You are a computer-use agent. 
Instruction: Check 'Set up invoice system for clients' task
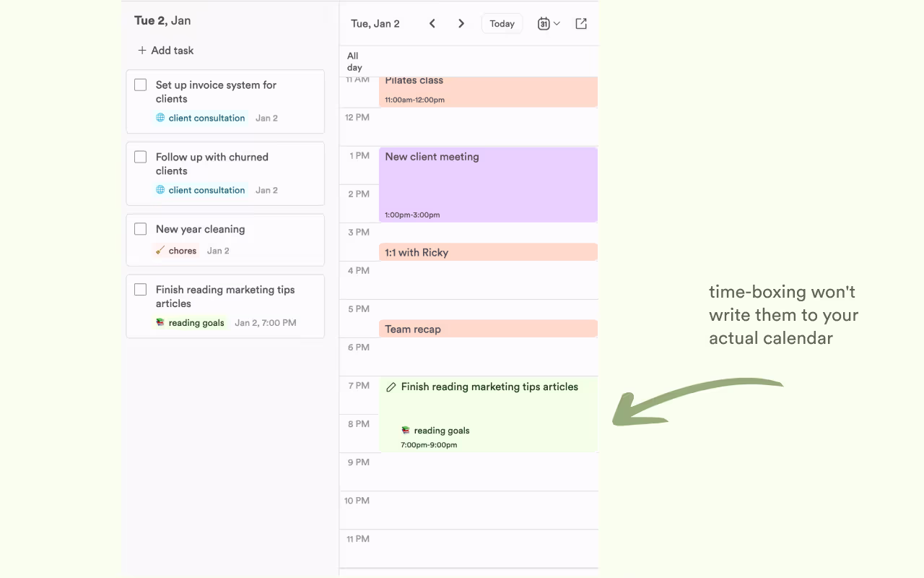pos(141,85)
